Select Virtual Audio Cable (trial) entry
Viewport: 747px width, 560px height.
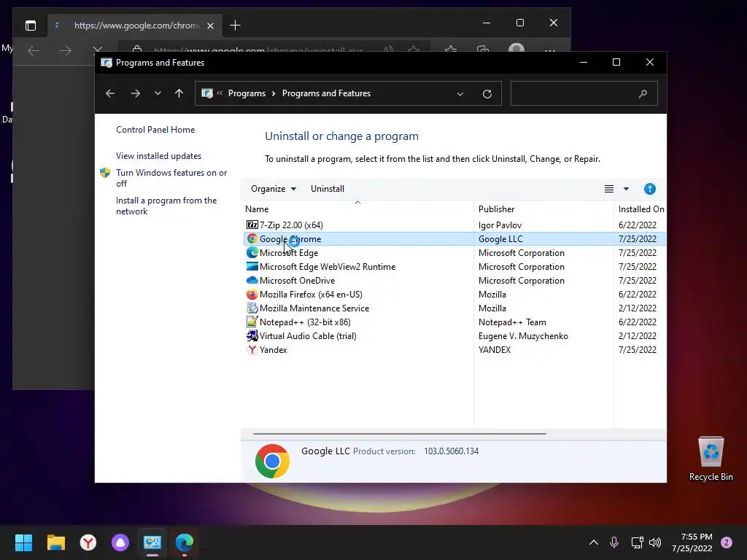[454, 335]
